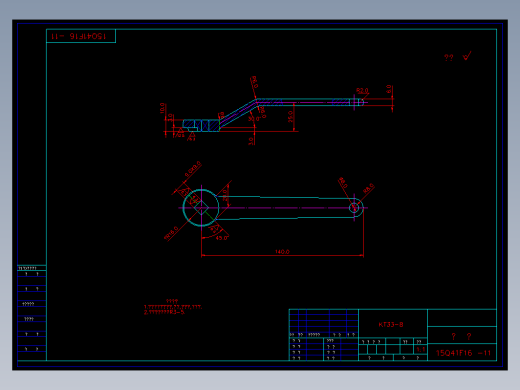Select the 10.0 height dimension text

[162, 108]
